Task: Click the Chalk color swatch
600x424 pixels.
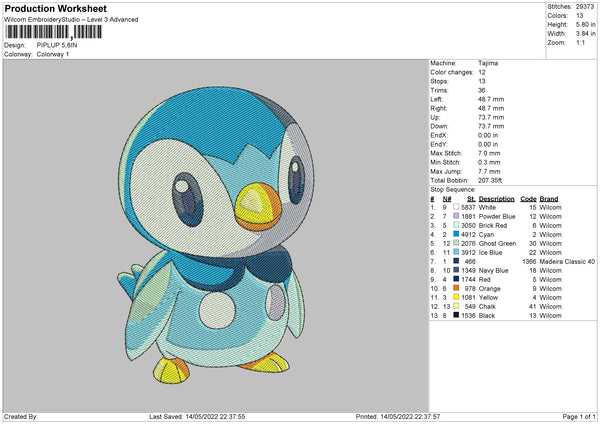Action: (x=456, y=306)
